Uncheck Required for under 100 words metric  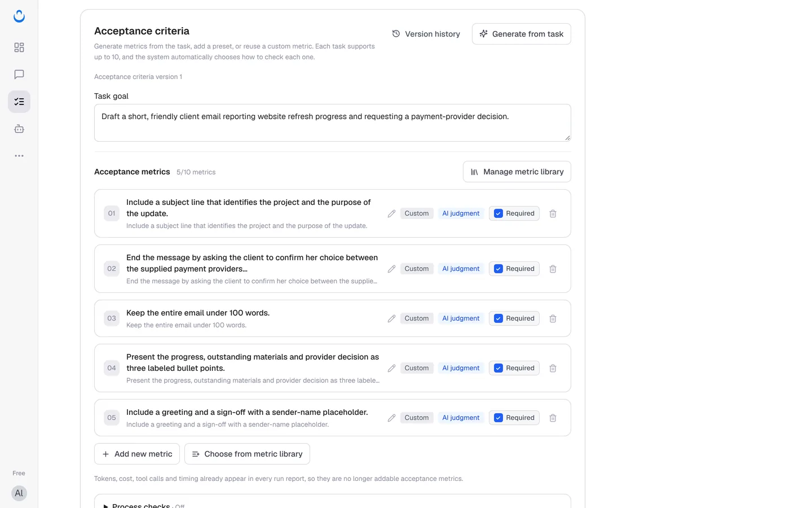click(x=498, y=318)
